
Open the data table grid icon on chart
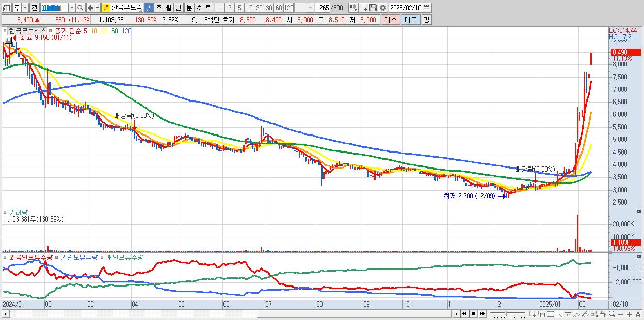(8, 40)
